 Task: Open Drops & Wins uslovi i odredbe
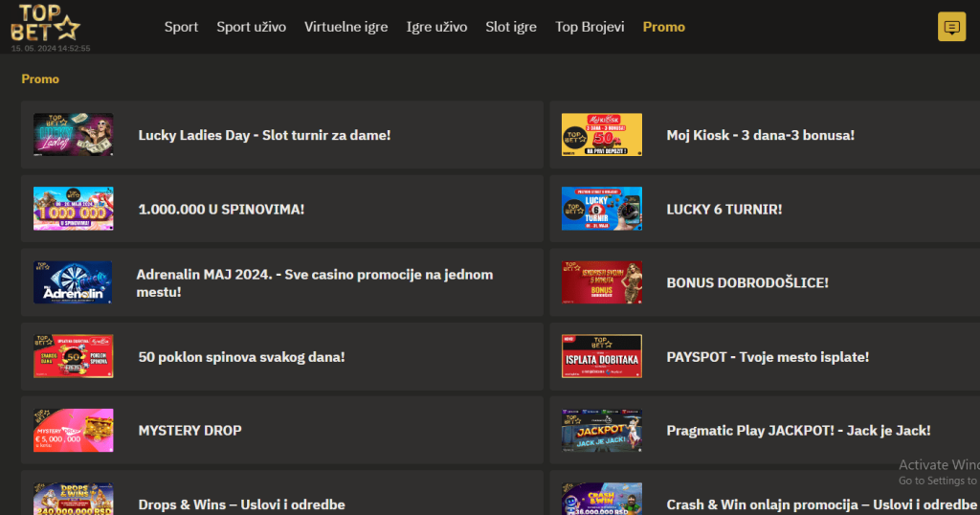(241, 504)
